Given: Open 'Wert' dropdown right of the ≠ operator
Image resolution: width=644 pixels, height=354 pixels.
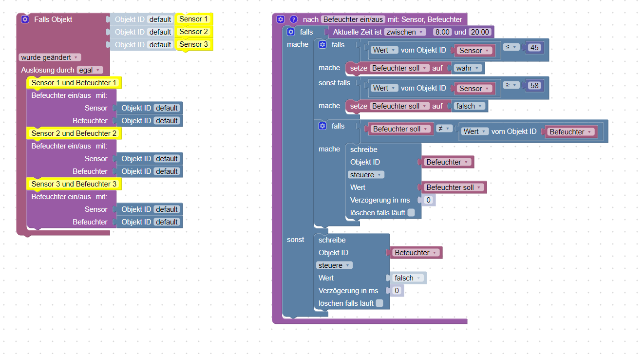Looking at the screenshot, I should pyautogui.click(x=475, y=131).
